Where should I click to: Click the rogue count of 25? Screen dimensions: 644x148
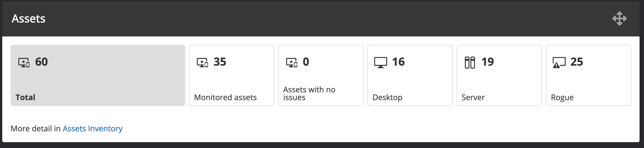coord(577,62)
